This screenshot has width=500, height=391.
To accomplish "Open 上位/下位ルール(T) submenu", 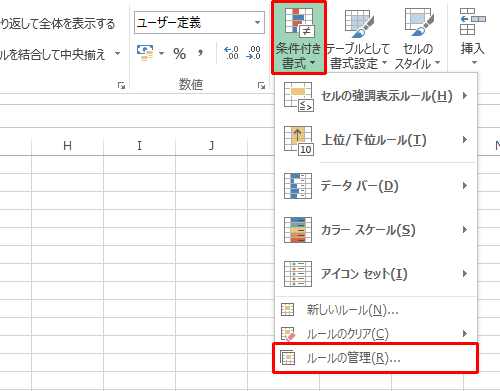I will pyautogui.click(x=376, y=140).
